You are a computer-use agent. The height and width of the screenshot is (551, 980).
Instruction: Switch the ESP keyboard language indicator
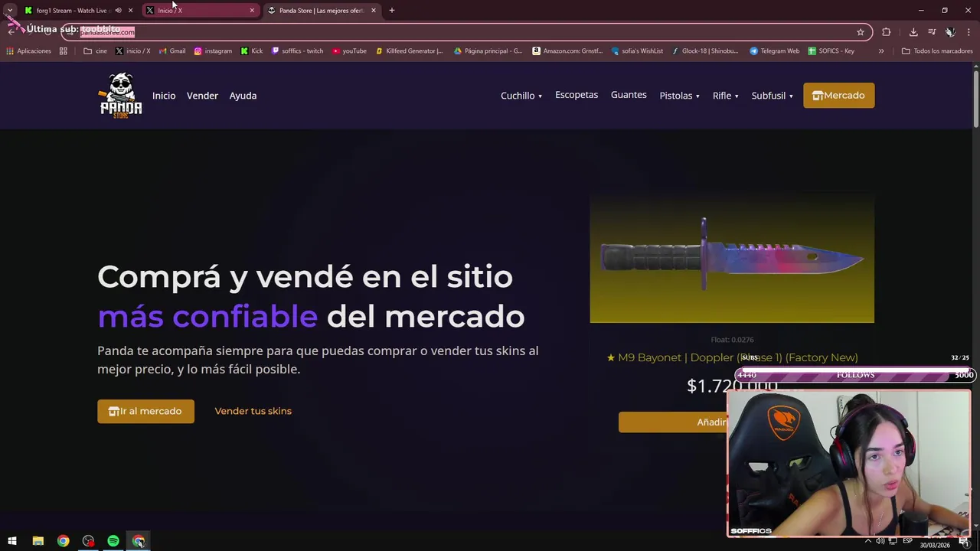pos(907,541)
